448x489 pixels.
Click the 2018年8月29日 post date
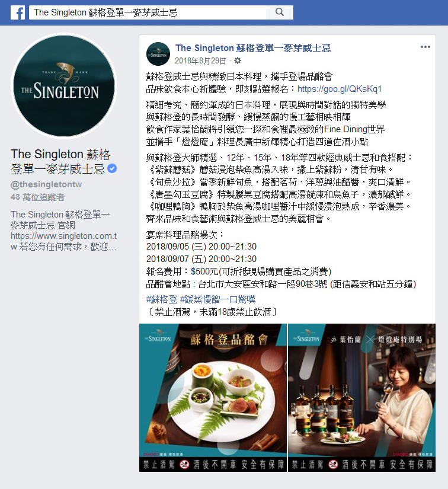click(200, 61)
